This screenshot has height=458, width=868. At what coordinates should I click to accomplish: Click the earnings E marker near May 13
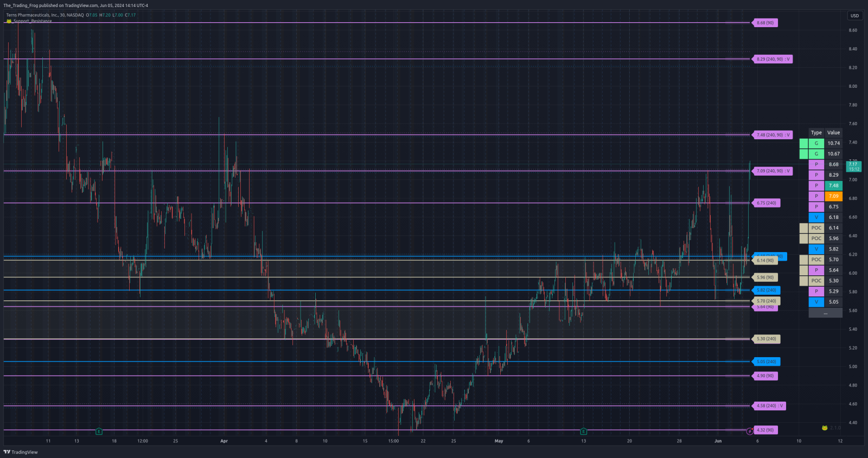click(x=583, y=431)
